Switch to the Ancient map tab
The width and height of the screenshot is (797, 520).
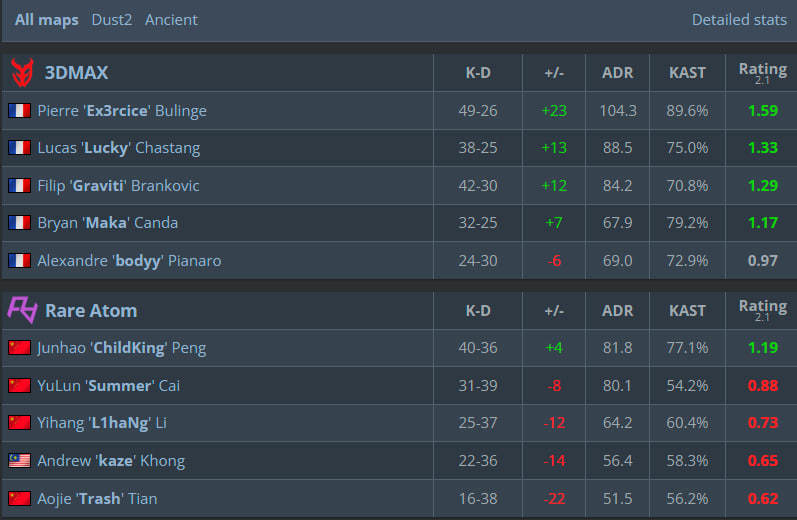click(x=171, y=20)
